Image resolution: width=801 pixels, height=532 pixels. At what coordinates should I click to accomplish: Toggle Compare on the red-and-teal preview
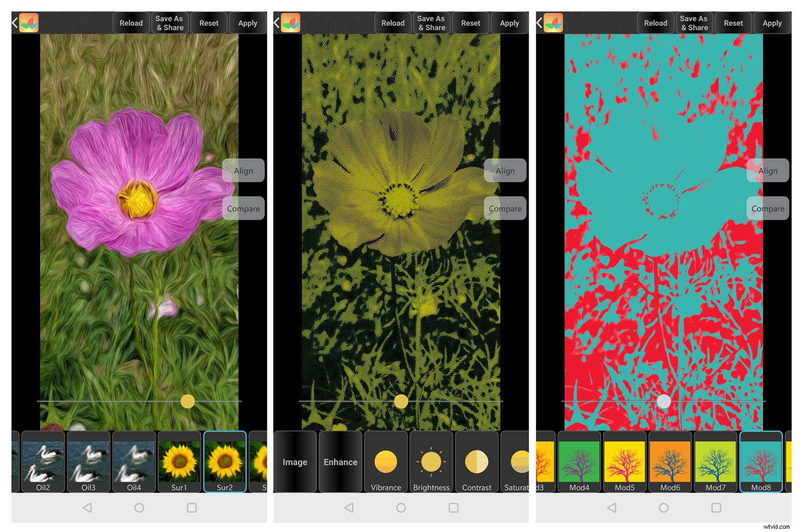coord(767,208)
